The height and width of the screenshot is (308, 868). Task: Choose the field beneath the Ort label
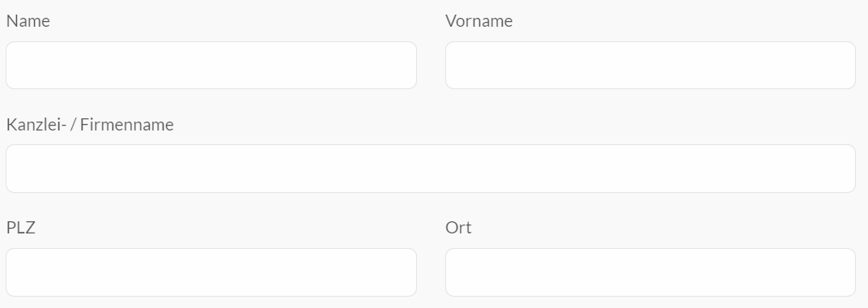(x=650, y=272)
